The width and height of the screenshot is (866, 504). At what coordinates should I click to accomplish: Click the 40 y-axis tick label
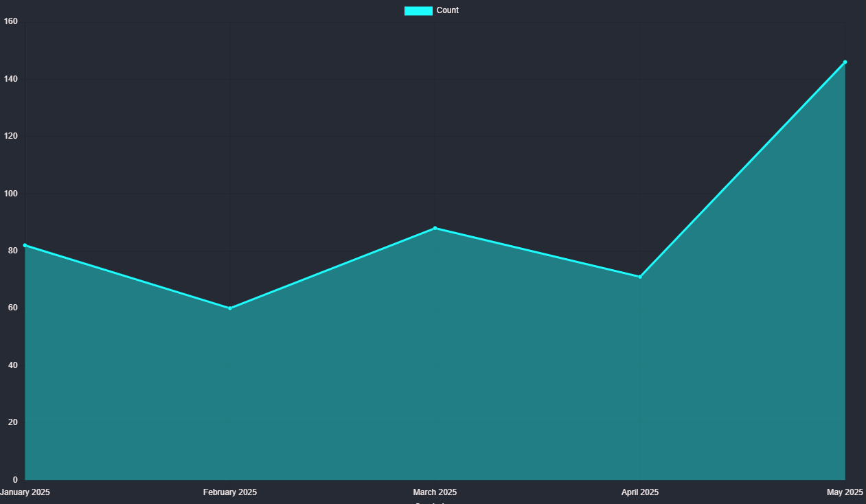(x=13, y=365)
